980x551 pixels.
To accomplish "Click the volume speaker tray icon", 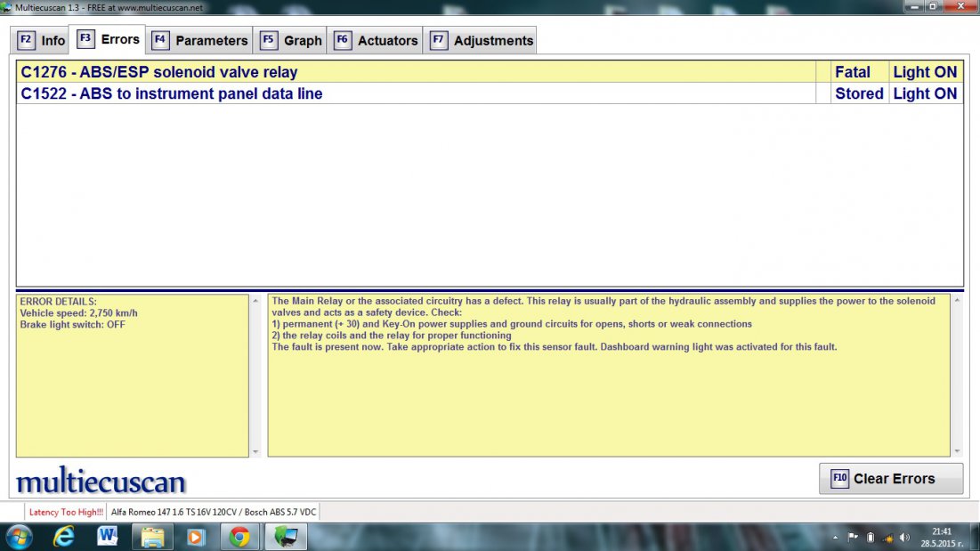I will (904, 537).
